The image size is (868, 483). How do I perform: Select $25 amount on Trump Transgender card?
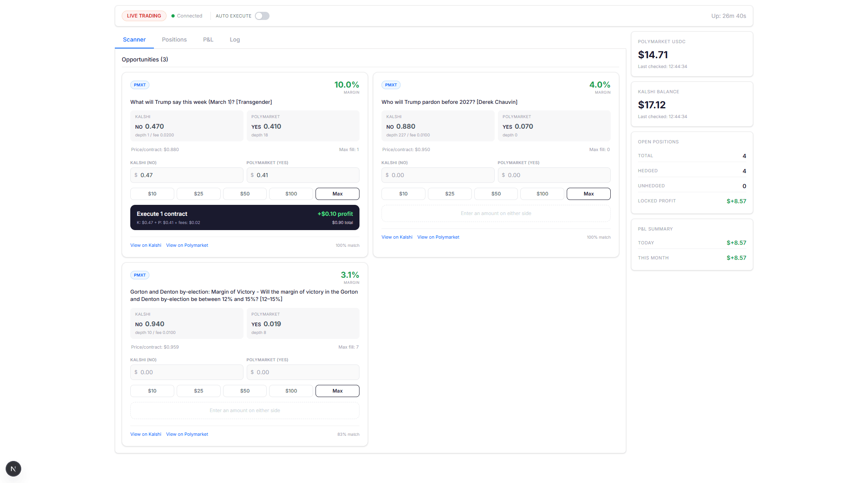point(198,194)
